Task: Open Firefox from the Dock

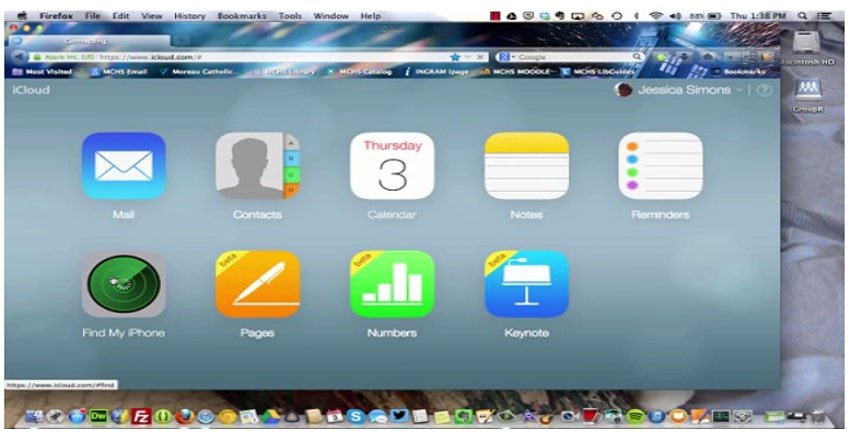Action: pyautogui.click(x=184, y=416)
